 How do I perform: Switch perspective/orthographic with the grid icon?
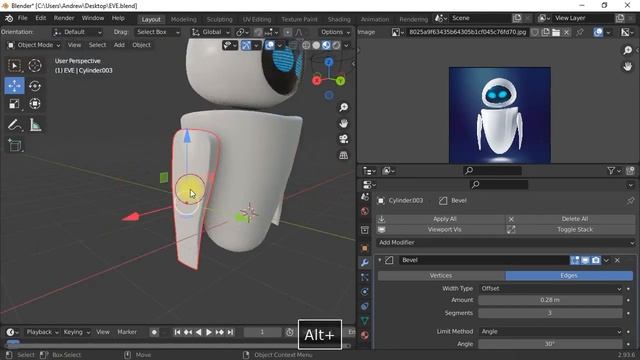pyautogui.click(x=344, y=155)
